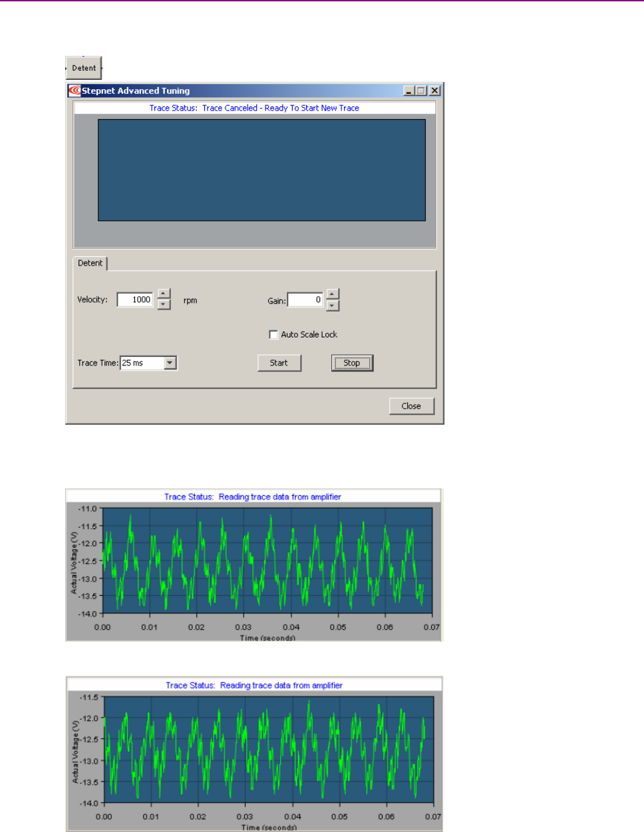Click the Stop button
This screenshot has width=644, height=832.
(x=352, y=363)
